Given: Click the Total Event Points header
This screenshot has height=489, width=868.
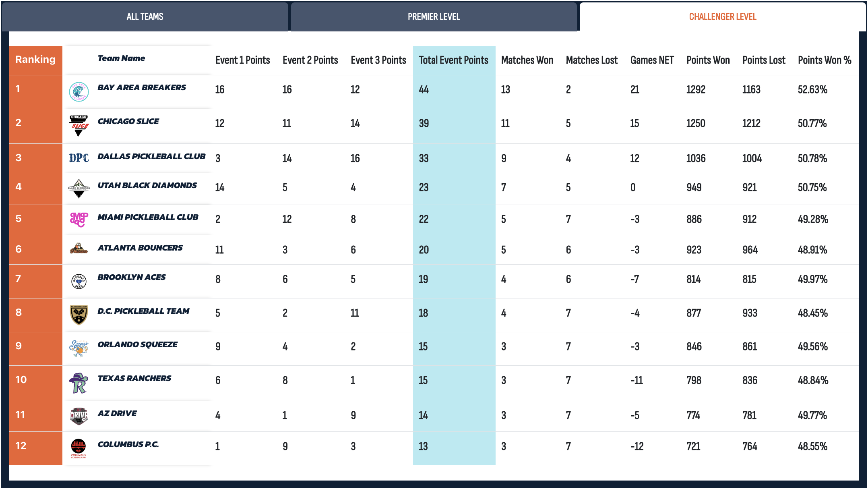Looking at the screenshot, I should pyautogui.click(x=454, y=60).
